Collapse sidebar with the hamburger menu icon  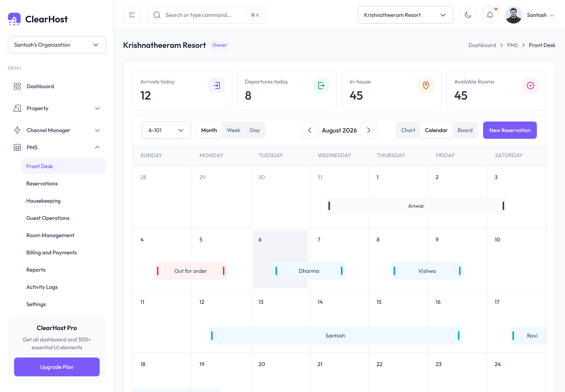(132, 15)
